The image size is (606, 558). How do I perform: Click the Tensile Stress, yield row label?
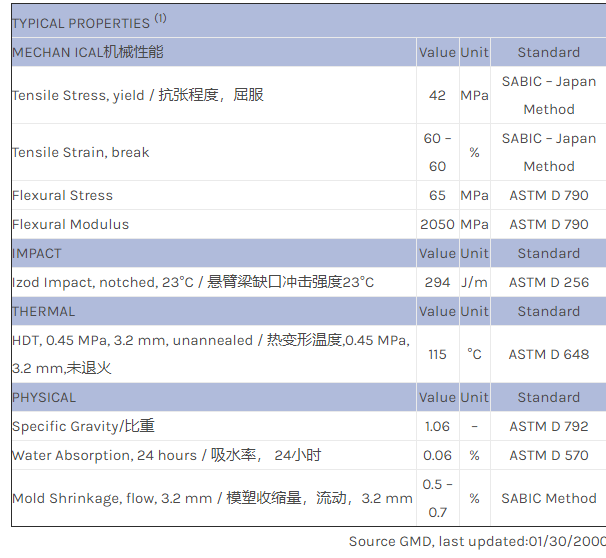(x=138, y=95)
